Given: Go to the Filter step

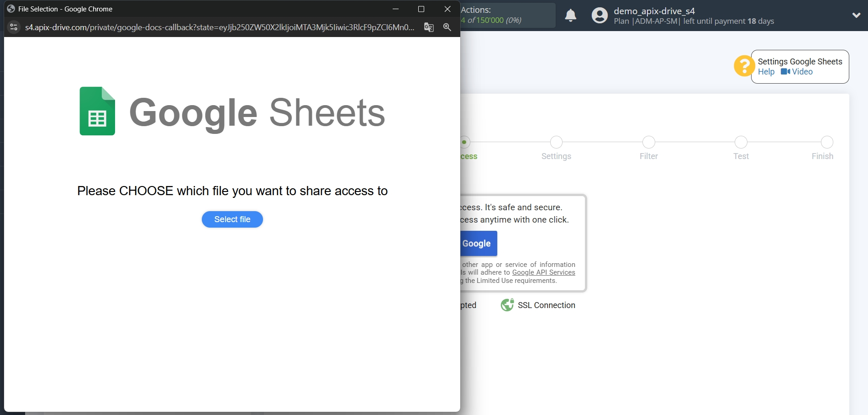Looking at the screenshot, I should (x=648, y=148).
